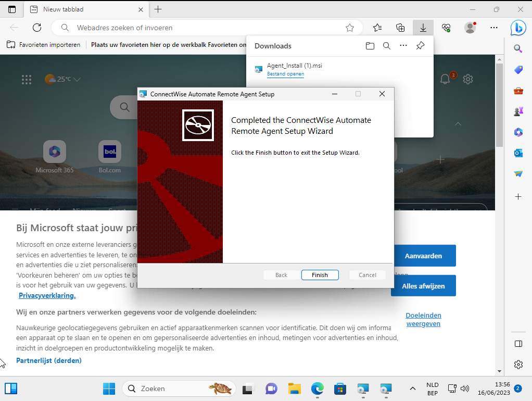Click the Aanvaarden button

click(x=423, y=256)
